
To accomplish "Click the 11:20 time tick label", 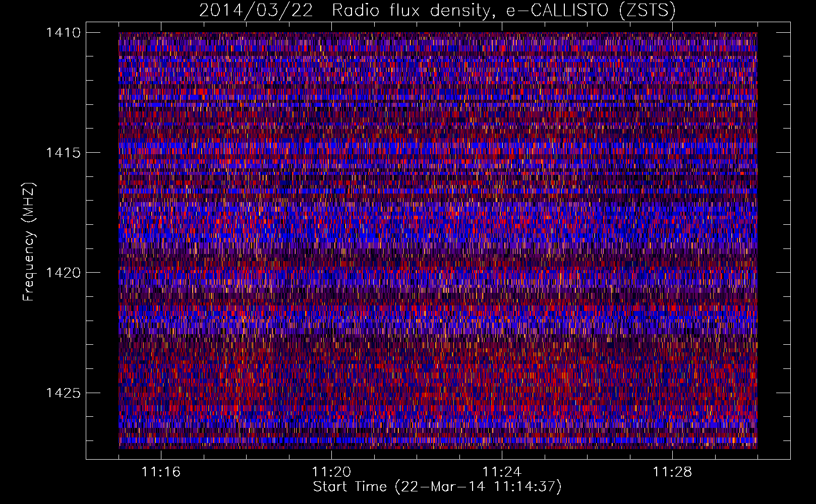I will click(x=331, y=472).
